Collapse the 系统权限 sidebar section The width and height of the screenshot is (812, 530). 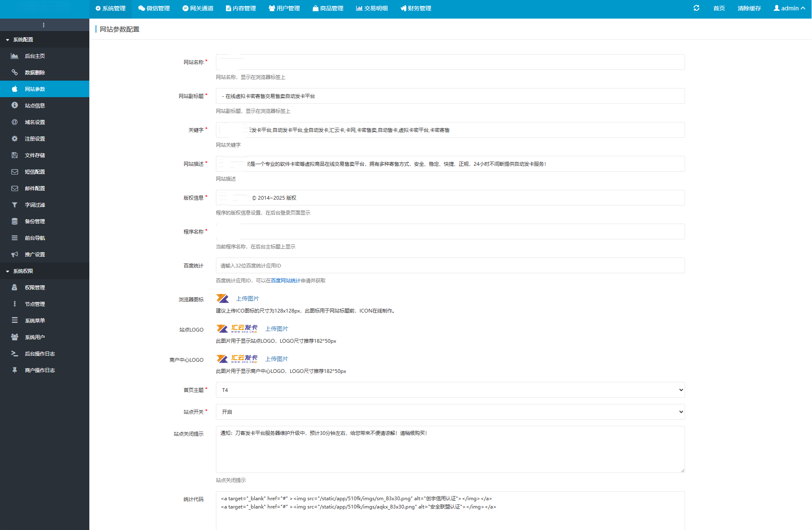(x=23, y=271)
